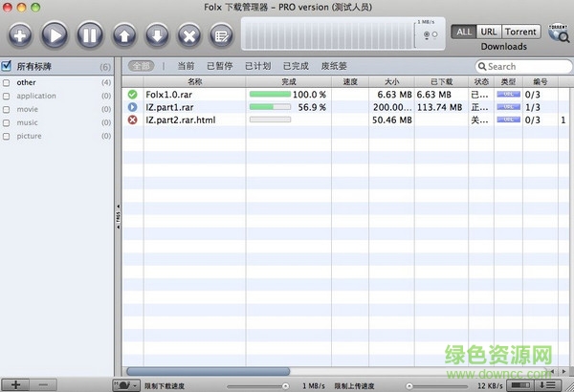Remove task with the X toolbar button
Viewport: 574px width, 392px height.
click(189, 35)
